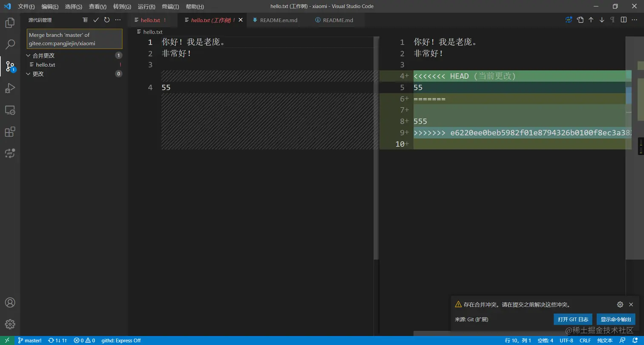644x345 pixels.
Task: Toggle whitespace display paragraph icon
Action: point(612,20)
